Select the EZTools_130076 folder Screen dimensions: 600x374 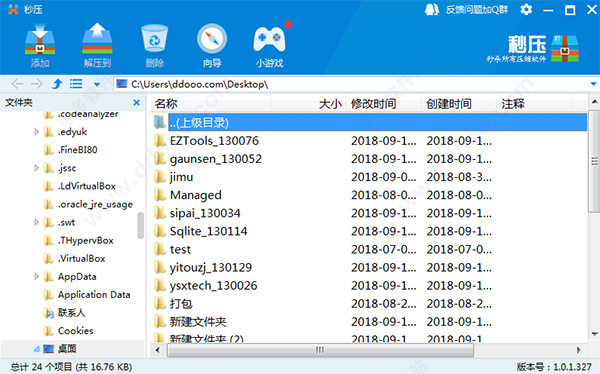(214, 141)
